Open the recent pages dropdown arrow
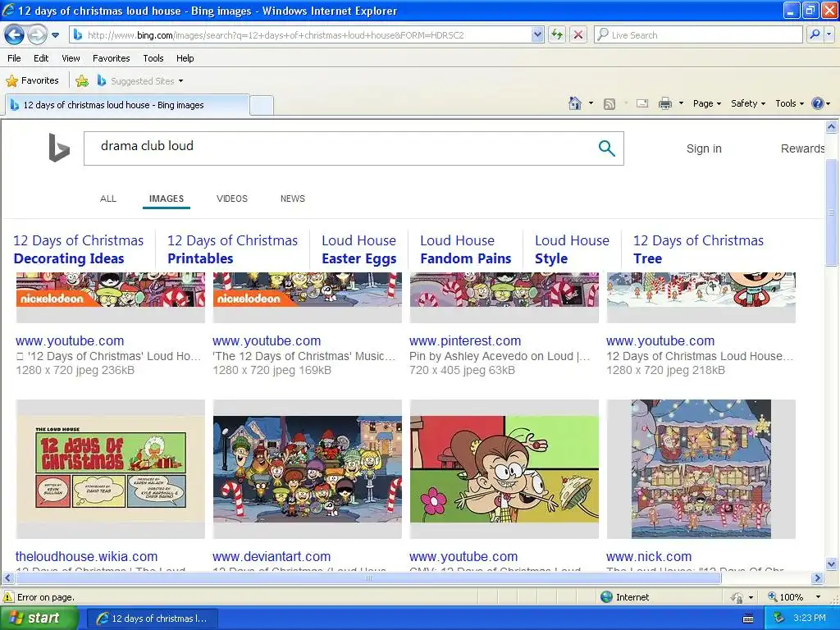This screenshot has width=840, height=630. 55,35
